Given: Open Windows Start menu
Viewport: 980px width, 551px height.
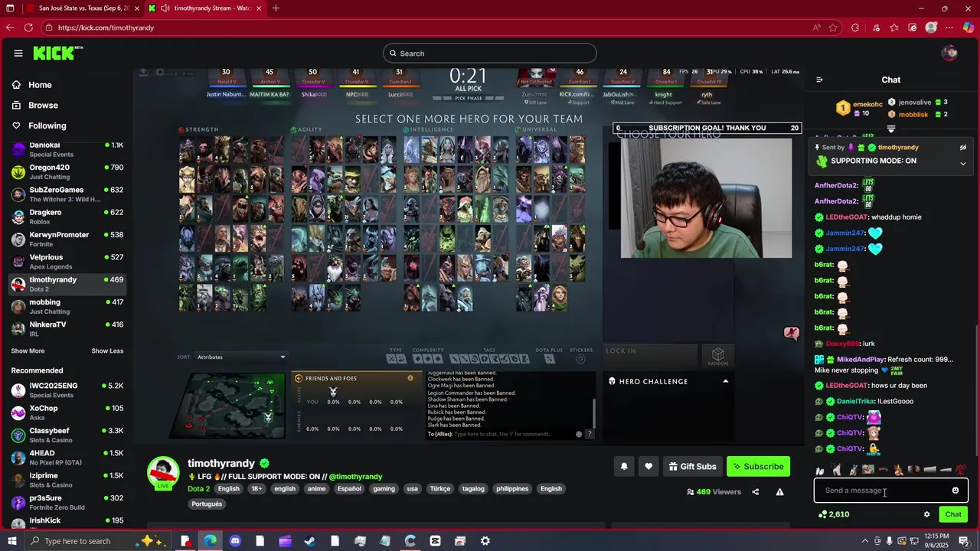Looking at the screenshot, I should (13, 541).
